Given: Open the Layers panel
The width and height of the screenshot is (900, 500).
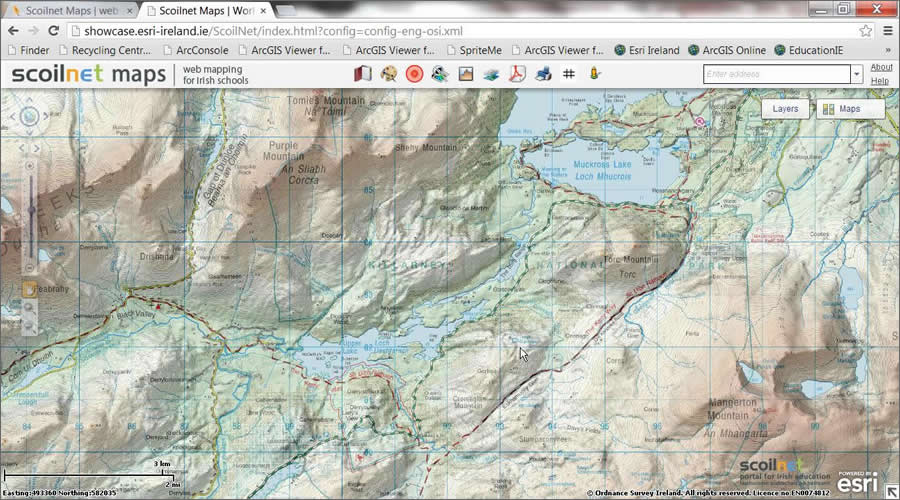Looking at the screenshot, I should [785, 109].
